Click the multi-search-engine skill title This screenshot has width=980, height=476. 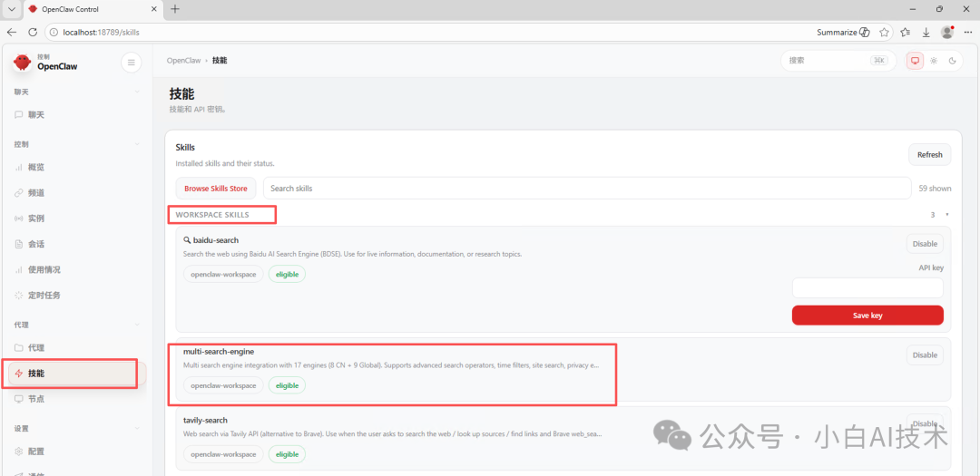(219, 351)
